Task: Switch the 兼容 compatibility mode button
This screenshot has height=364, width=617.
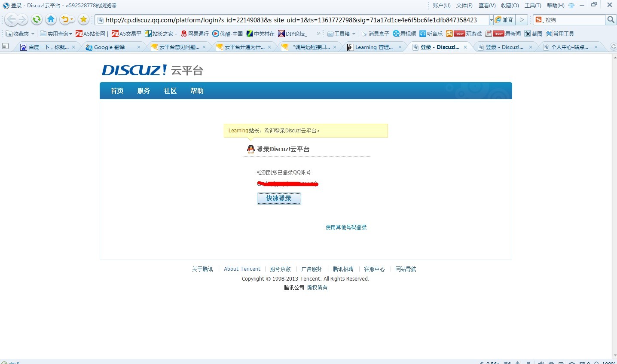Action: pyautogui.click(x=504, y=20)
